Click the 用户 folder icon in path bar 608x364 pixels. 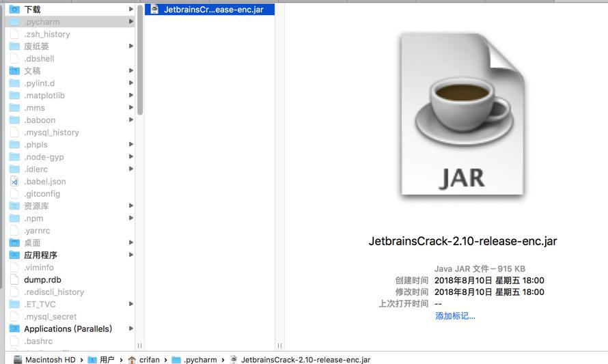coord(92,360)
